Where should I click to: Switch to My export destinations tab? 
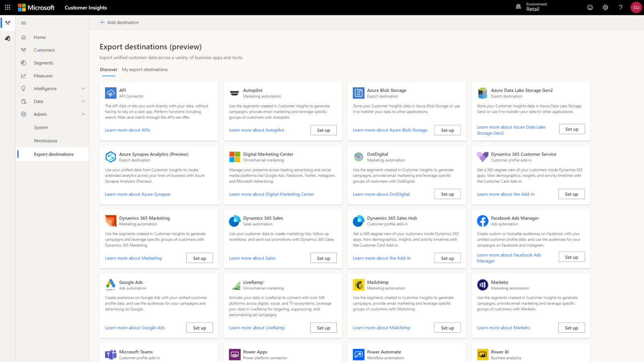pyautogui.click(x=145, y=70)
